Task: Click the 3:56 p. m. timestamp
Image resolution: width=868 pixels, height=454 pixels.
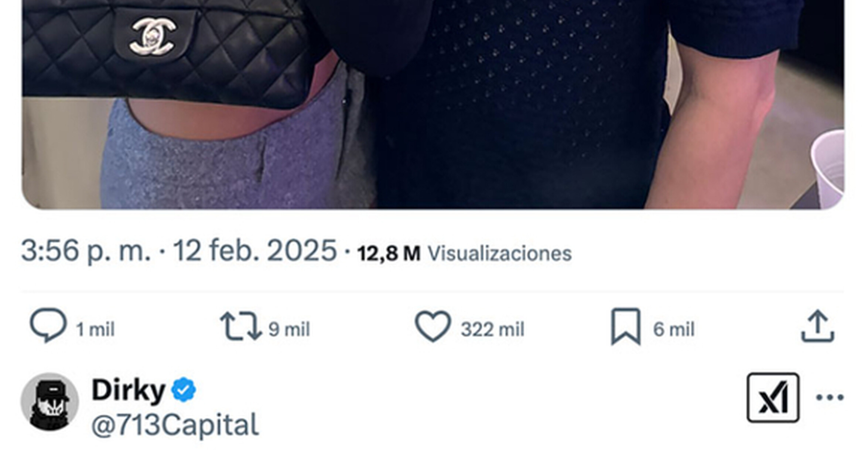Action: 86,251
